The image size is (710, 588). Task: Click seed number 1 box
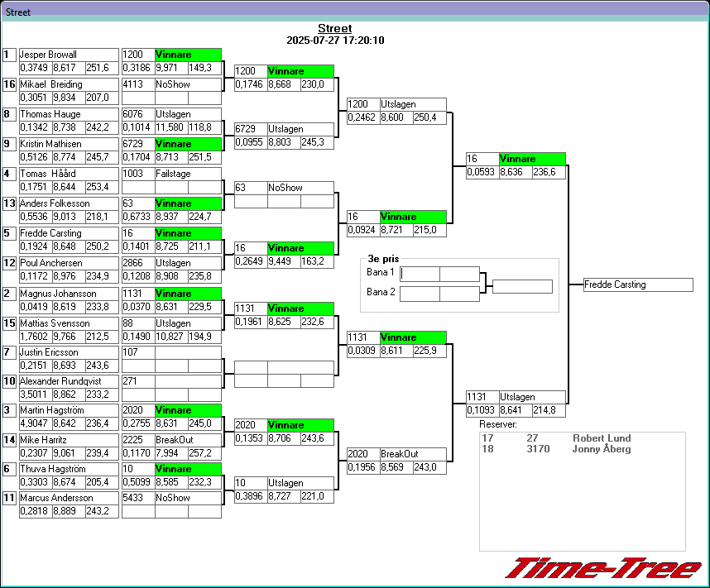click(x=10, y=55)
